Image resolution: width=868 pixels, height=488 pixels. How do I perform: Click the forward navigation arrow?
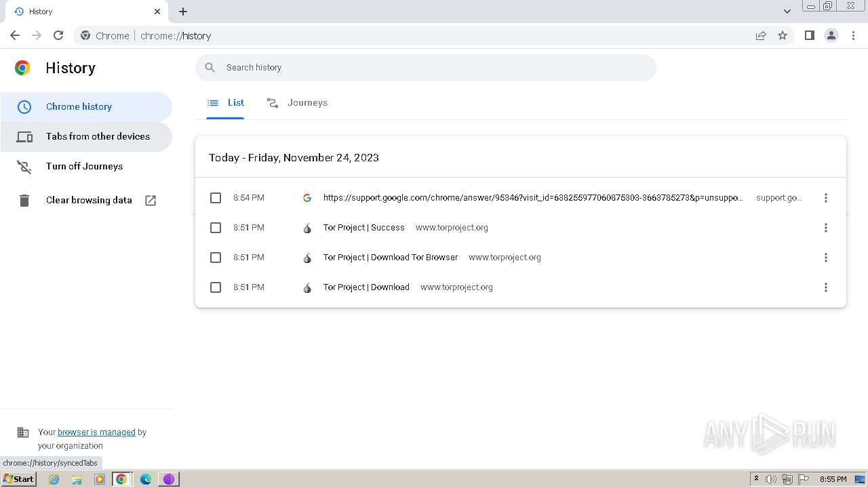pyautogui.click(x=37, y=35)
